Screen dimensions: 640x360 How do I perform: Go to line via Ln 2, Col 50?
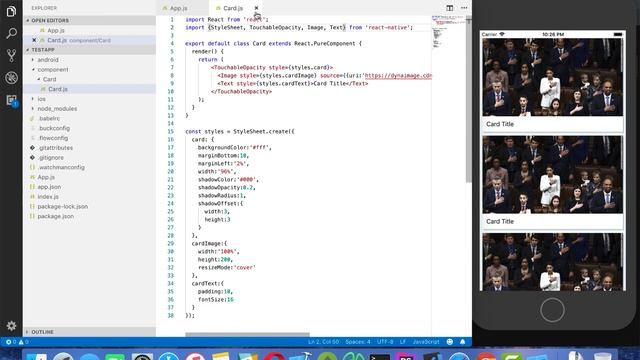point(323,342)
